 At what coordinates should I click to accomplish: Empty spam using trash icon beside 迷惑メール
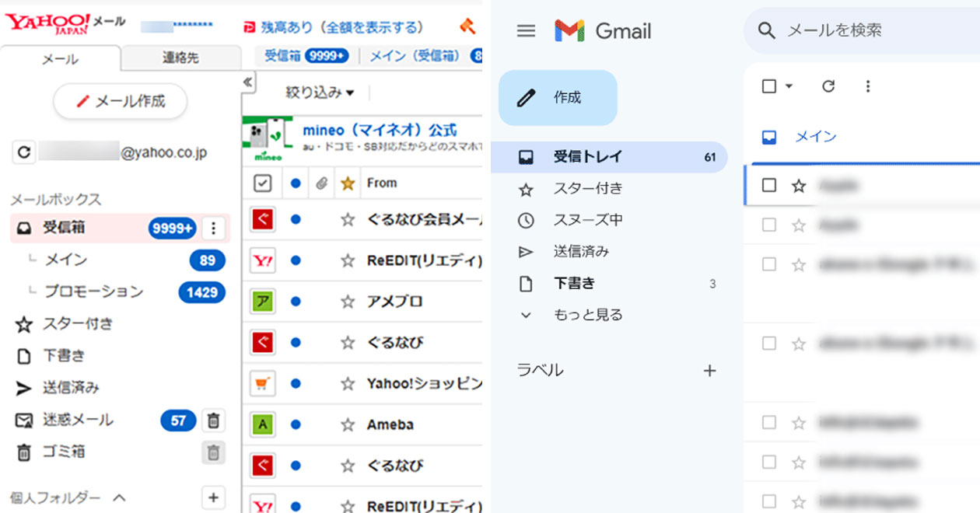point(214,421)
